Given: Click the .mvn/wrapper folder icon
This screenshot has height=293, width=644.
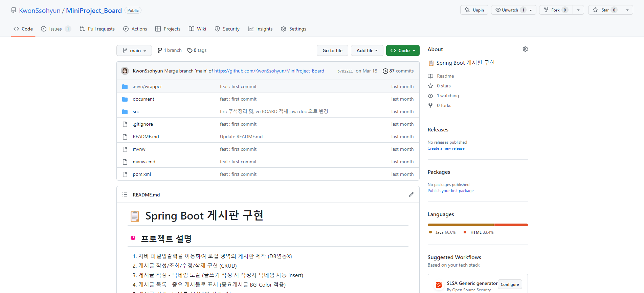Looking at the screenshot, I should pos(125,86).
